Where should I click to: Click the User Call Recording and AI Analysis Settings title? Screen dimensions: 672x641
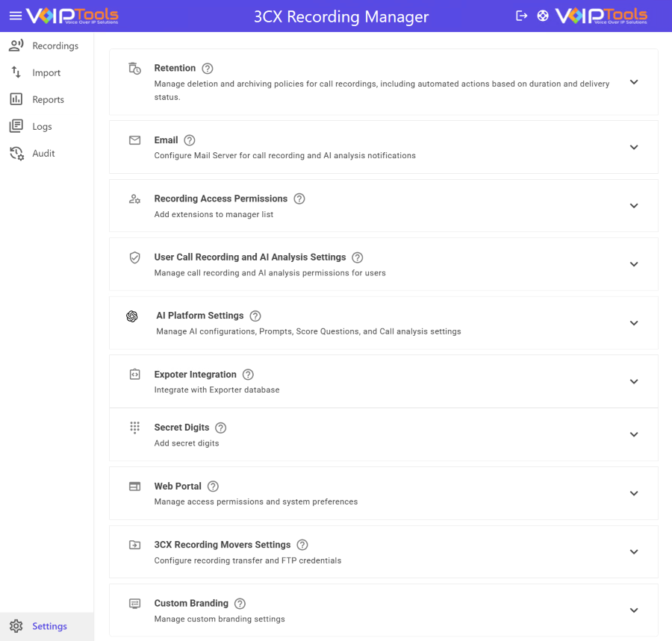click(250, 257)
